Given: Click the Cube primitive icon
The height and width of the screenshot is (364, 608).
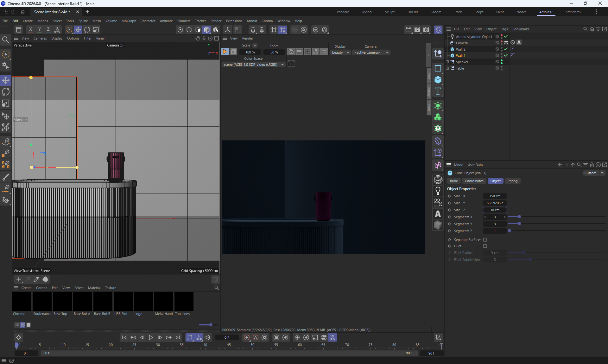Looking at the screenshot, I should [438, 80].
